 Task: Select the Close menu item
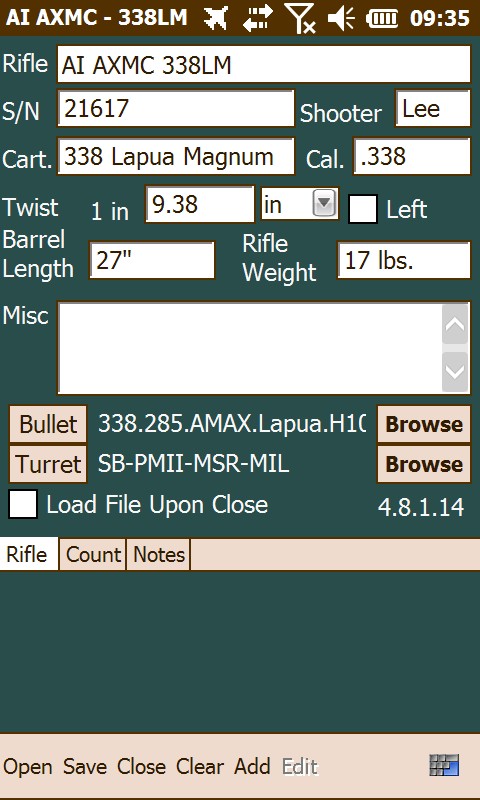(141, 766)
